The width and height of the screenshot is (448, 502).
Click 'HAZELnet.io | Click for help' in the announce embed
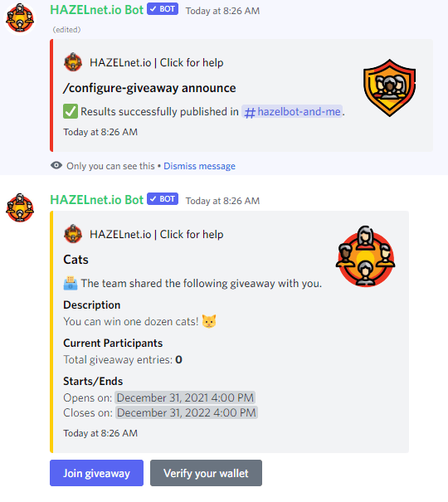click(157, 63)
